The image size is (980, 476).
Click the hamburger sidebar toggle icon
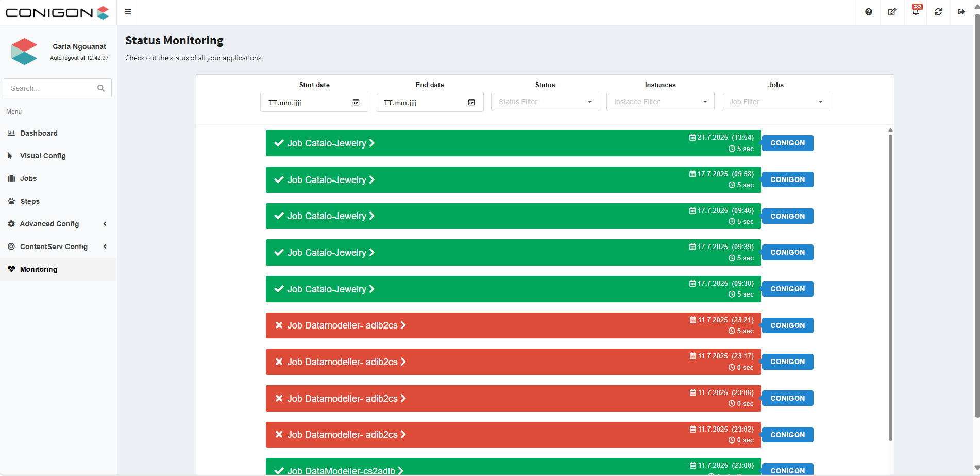click(x=128, y=12)
